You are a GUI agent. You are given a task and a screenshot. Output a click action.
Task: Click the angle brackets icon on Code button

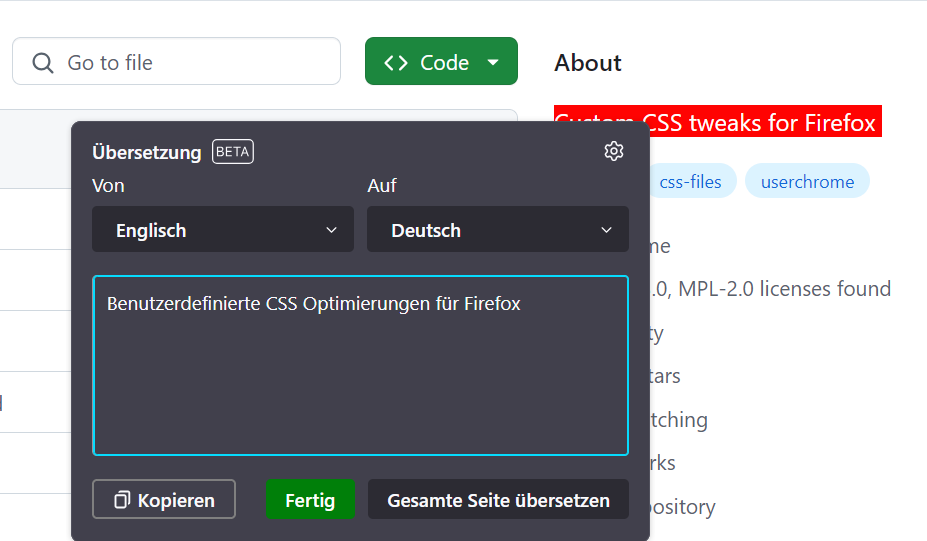click(396, 63)
